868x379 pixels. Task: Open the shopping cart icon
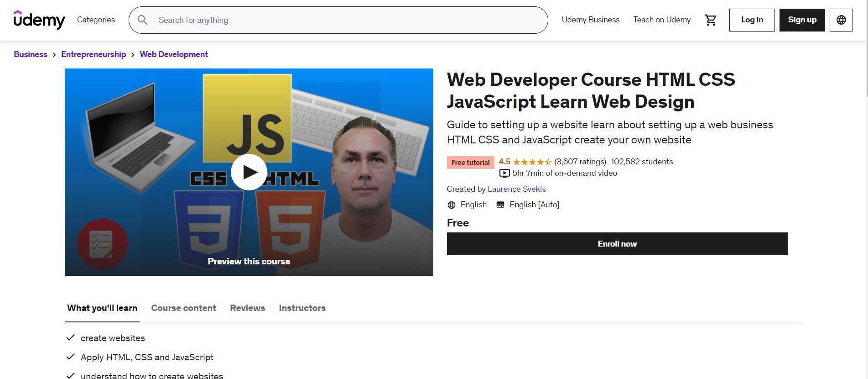click(x=710, y=20)
